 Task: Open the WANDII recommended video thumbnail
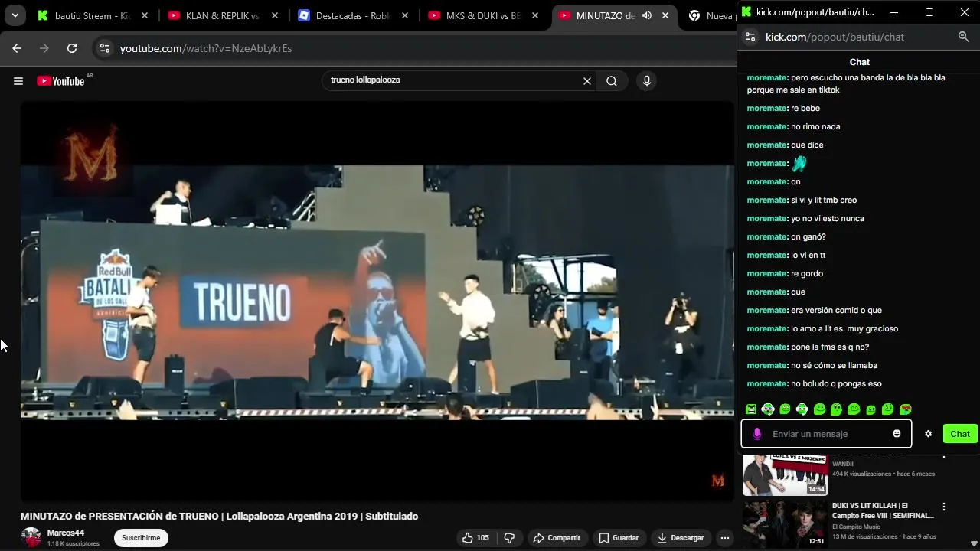(x=785, y=475)
